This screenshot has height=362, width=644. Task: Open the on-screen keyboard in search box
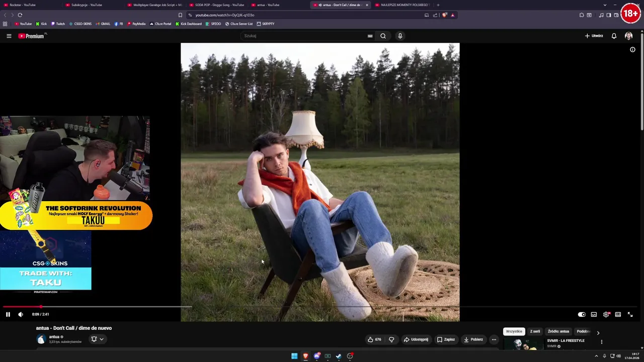click(370, 36)
